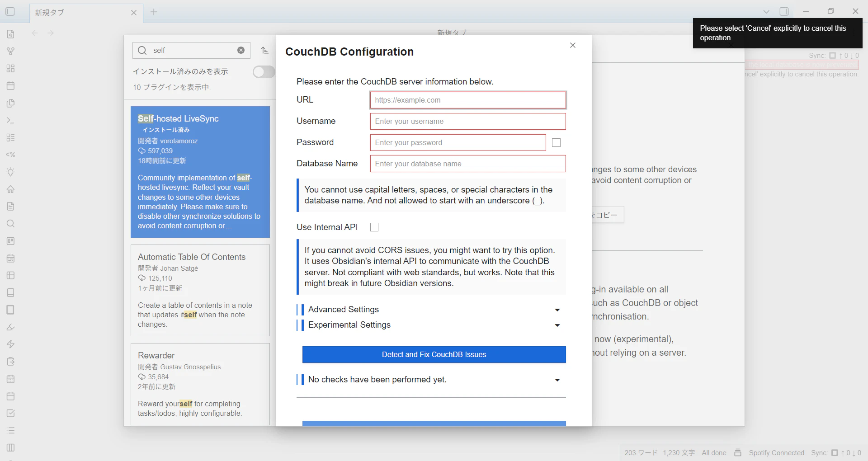Open the canvas grid ribbon icon
868x461 pixels.
[x=11, y=68]
